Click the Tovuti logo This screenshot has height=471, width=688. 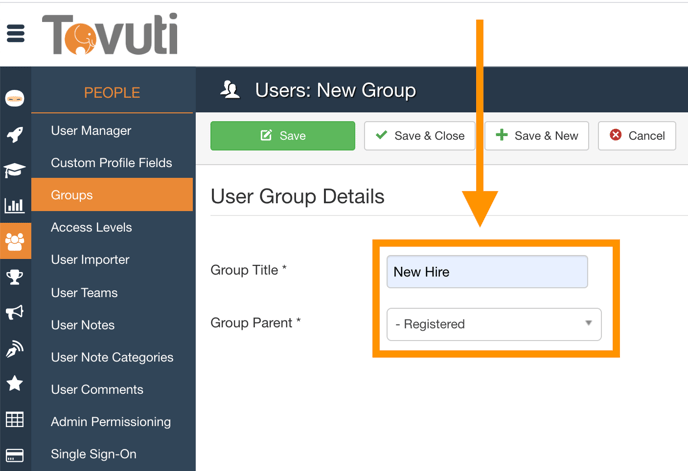tap(110, 34)
